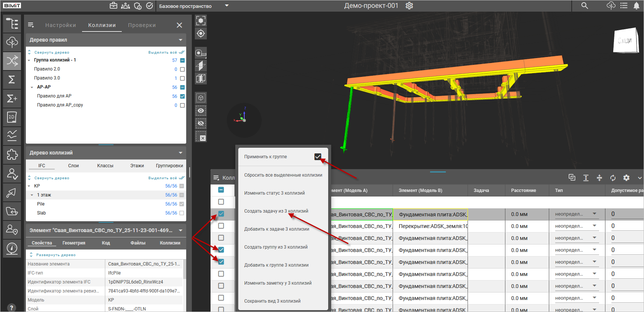Open the 'Базовое пространство' dropdown
Screen dimensions: 644x312
click(x=226, y=6)
